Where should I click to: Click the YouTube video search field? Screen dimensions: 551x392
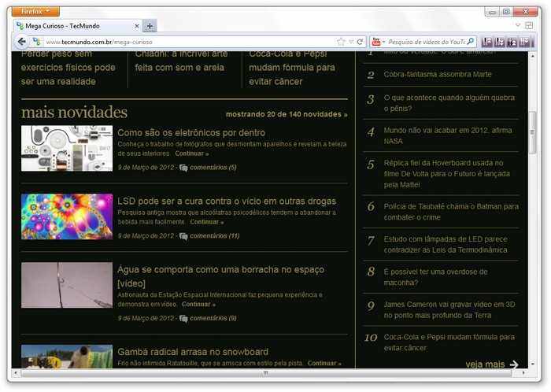coord(427,42)
